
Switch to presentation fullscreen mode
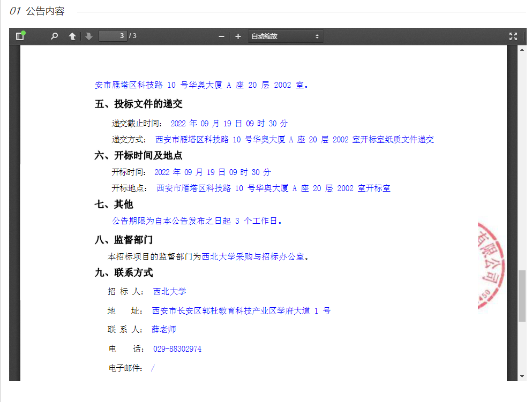(513, 36)
